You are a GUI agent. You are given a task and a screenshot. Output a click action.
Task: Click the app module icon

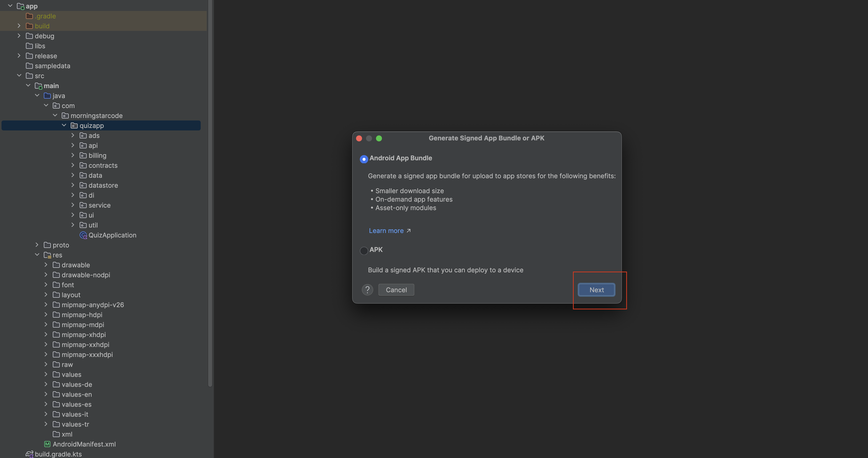20,6
